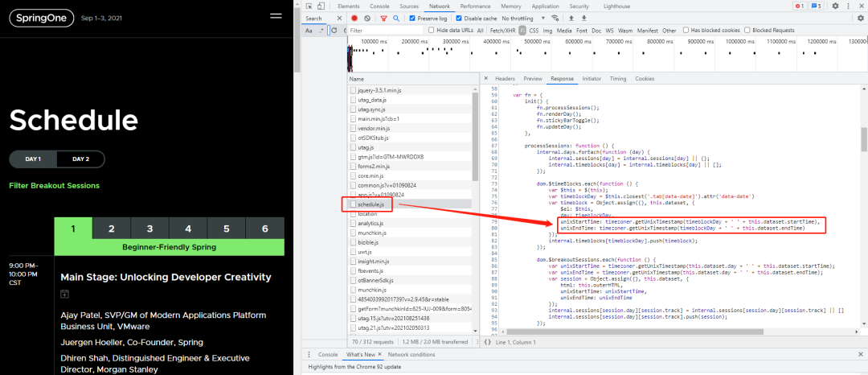The width and height of the screenshot is (868, 375).
Task: Click the add-to-calendar icon under Main Stage
Action: tap(64, 295)
